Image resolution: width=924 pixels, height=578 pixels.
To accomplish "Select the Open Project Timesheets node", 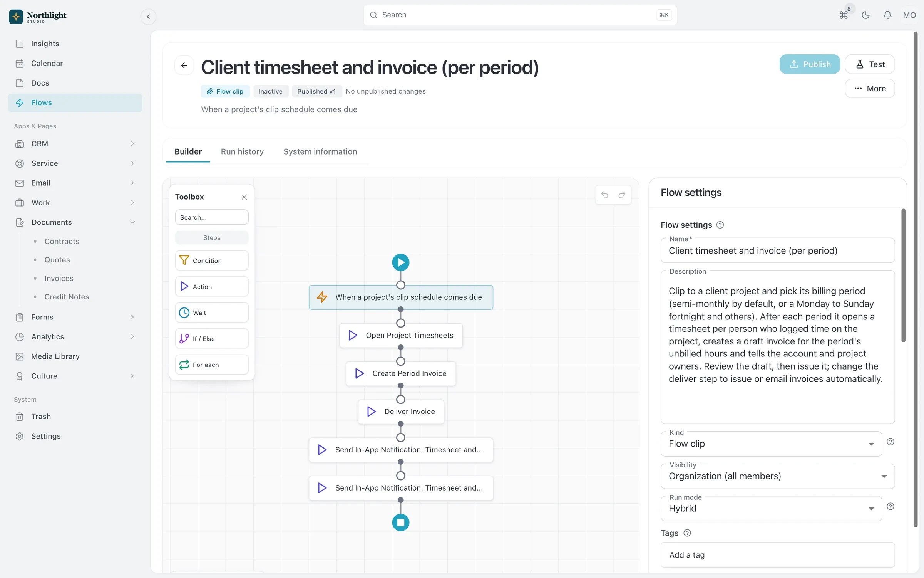I will tap(401, 335).
